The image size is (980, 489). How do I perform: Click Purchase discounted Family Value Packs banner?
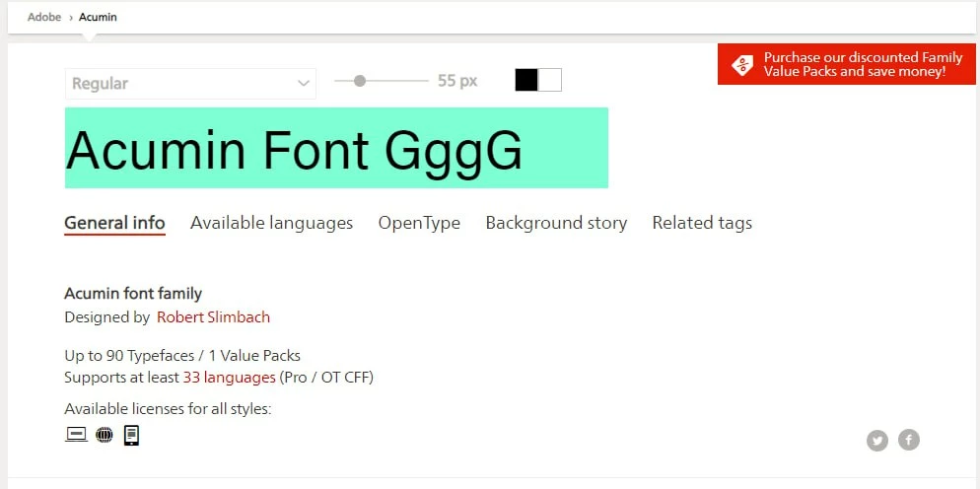[849, 64]
